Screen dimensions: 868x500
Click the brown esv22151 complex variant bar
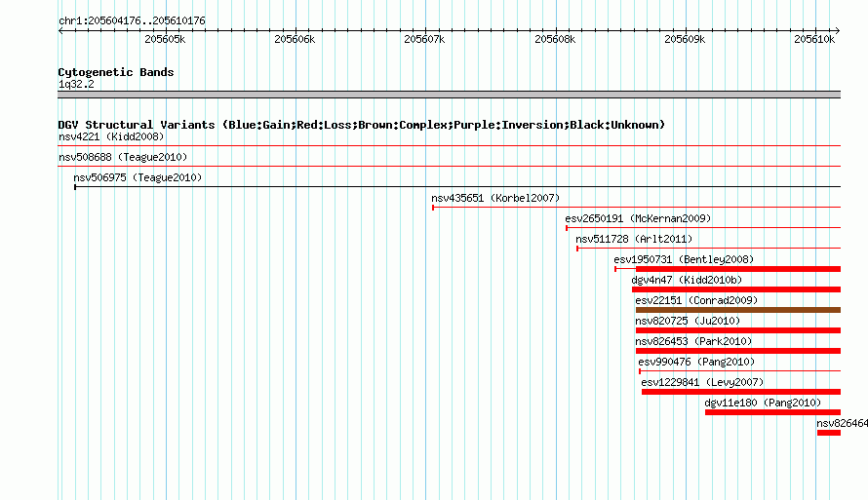738,310
